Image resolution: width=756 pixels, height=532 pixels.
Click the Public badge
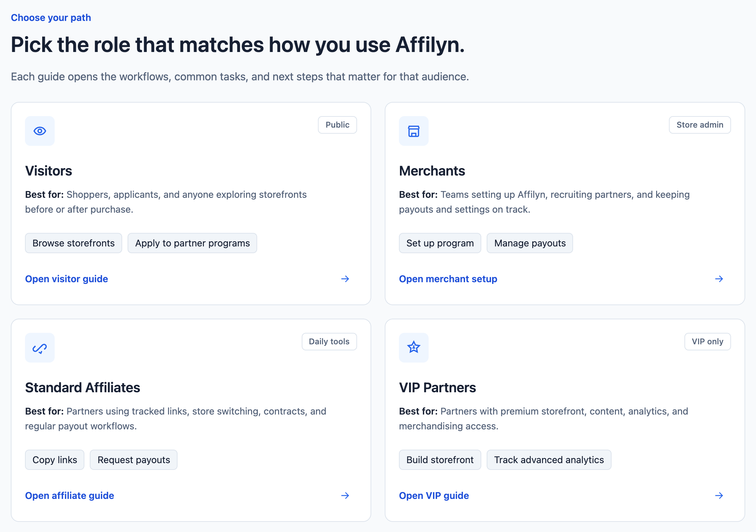point(337,125)
